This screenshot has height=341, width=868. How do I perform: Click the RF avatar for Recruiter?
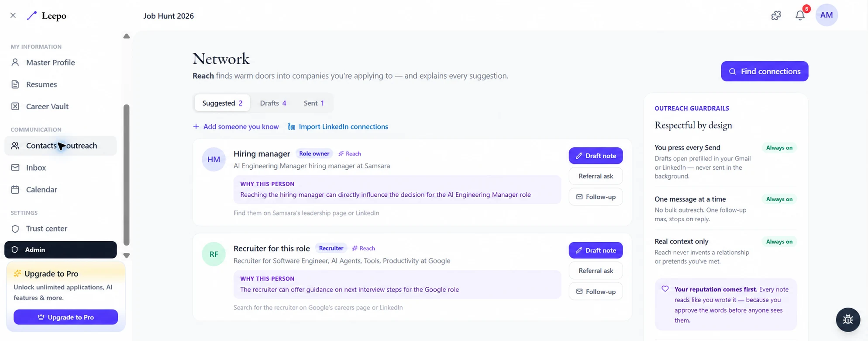click(214, 254)
